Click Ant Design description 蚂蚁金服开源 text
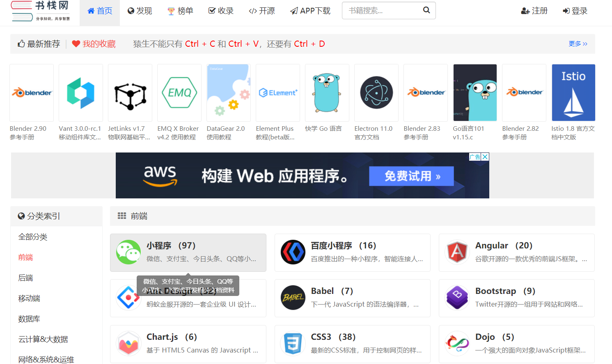This screenshot has width=612, height=364. point(201,305)
